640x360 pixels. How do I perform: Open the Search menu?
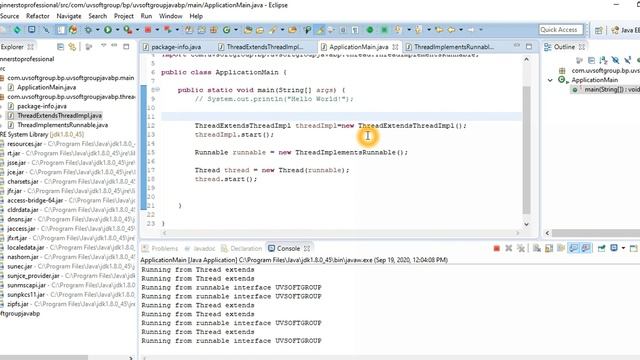pos(98,16)
